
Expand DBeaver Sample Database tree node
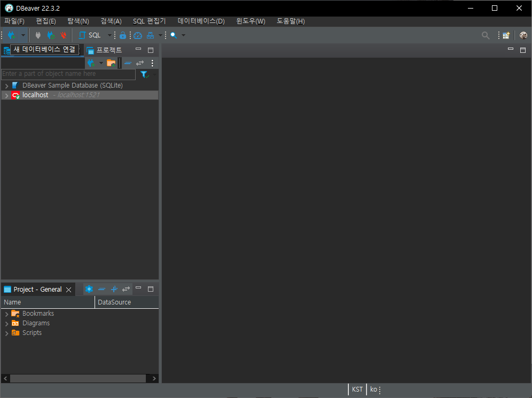6,86
